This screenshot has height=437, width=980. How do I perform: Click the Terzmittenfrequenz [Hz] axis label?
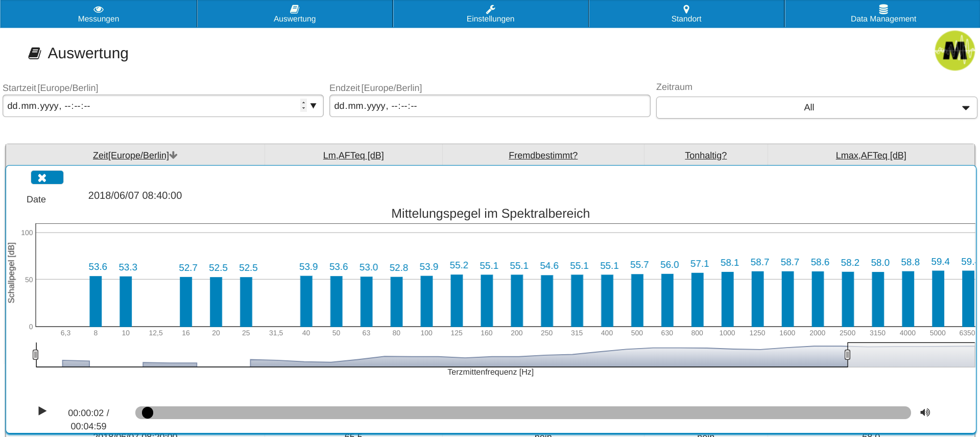pos(490,372)
